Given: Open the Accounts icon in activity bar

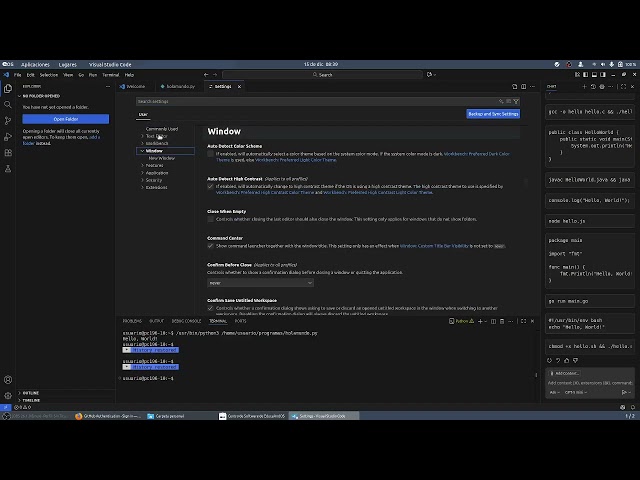Looking at the screenshot, I should (8, 380).
